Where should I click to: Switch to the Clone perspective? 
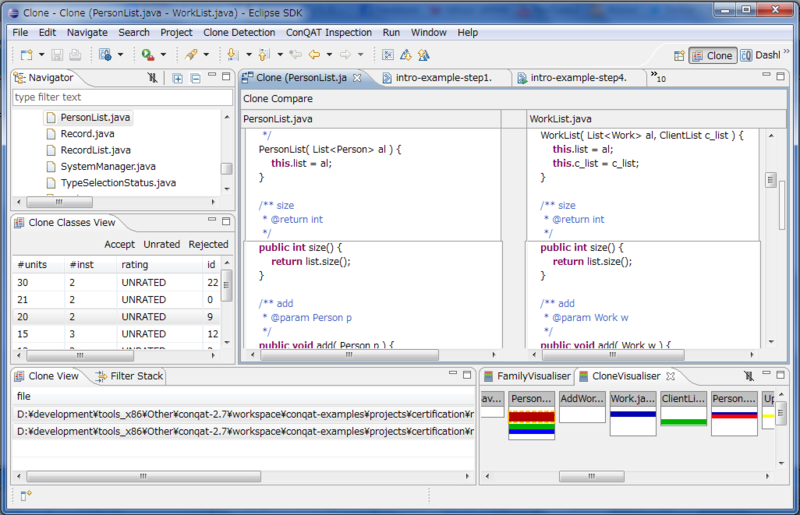pos(713,56)
